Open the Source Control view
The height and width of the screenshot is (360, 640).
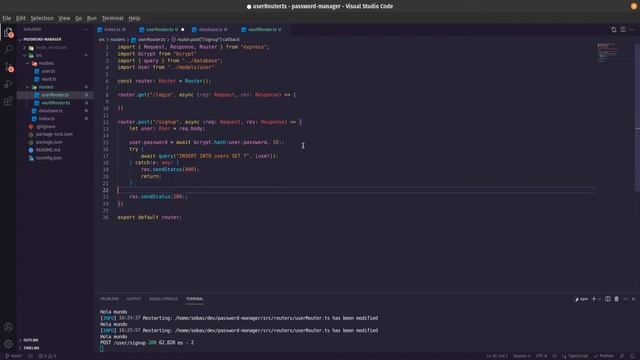pos(8,67)
